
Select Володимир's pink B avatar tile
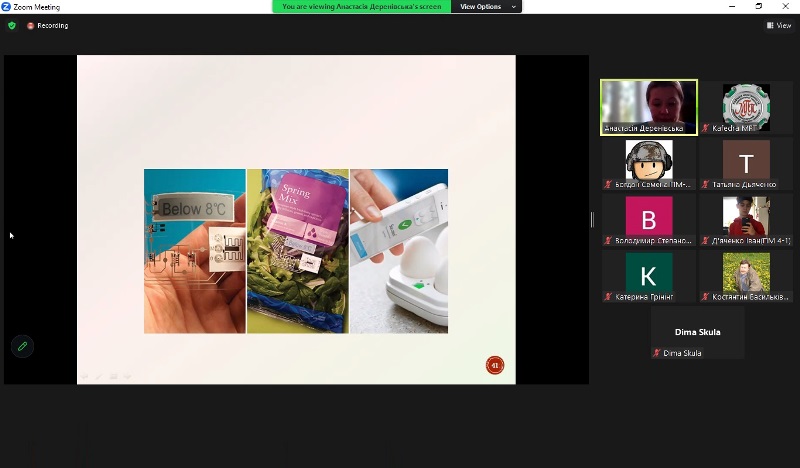(648, 220)
